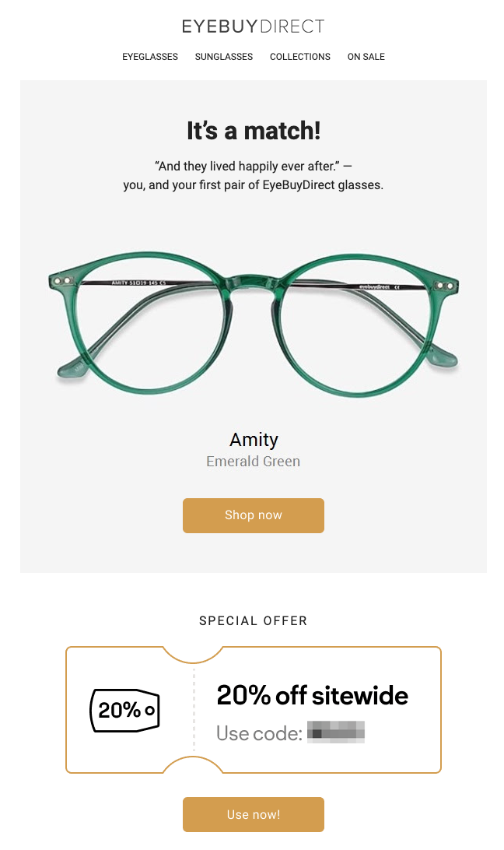The width and height of the screenshot is (504, 850).
Task: Click the Use now! button
Action: [253, 814]
